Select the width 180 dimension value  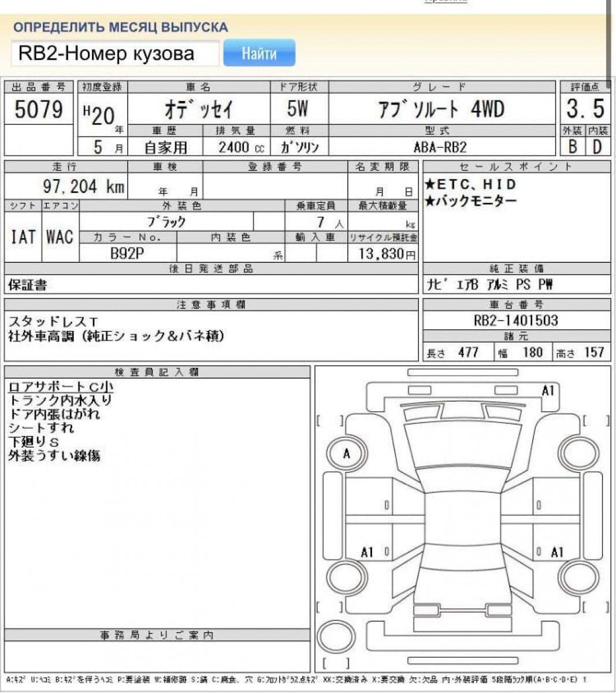click(x=532, y=352)
